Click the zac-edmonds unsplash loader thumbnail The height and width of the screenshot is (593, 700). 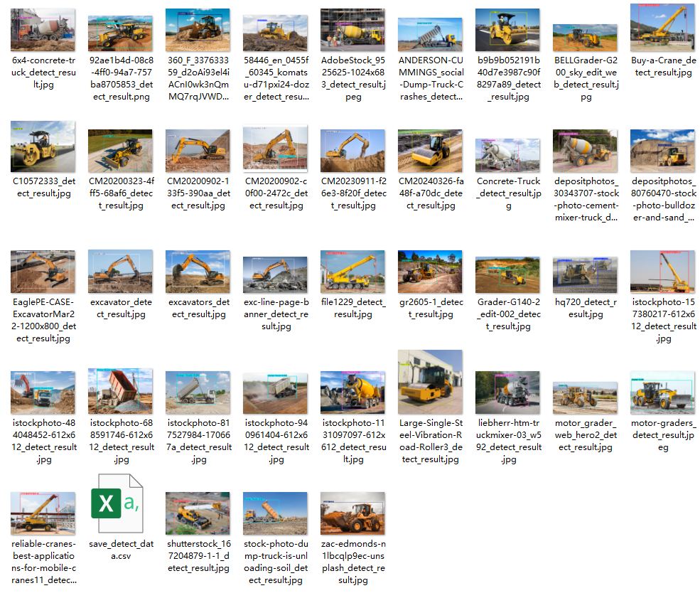point(352,513)
